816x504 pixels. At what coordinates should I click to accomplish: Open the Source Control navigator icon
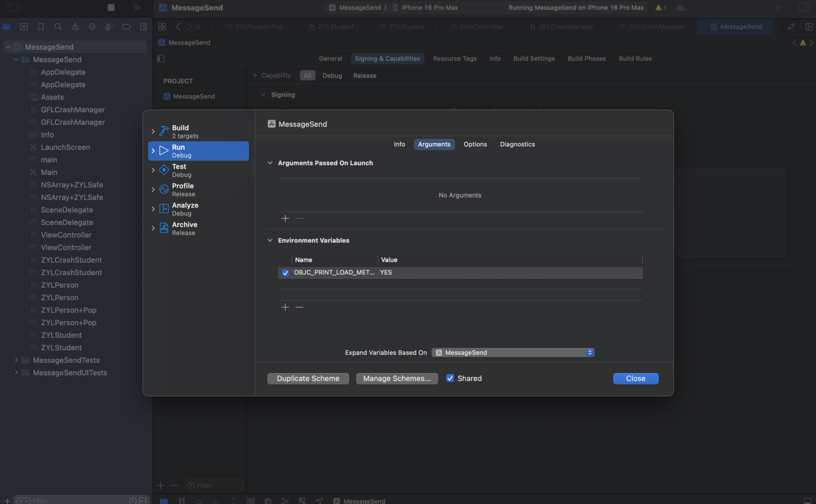24,27
